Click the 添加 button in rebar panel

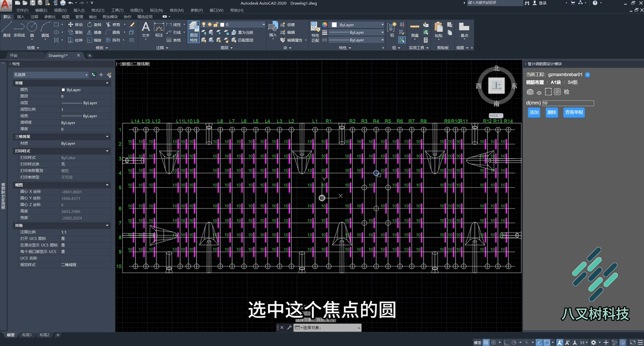pos(534,113)
